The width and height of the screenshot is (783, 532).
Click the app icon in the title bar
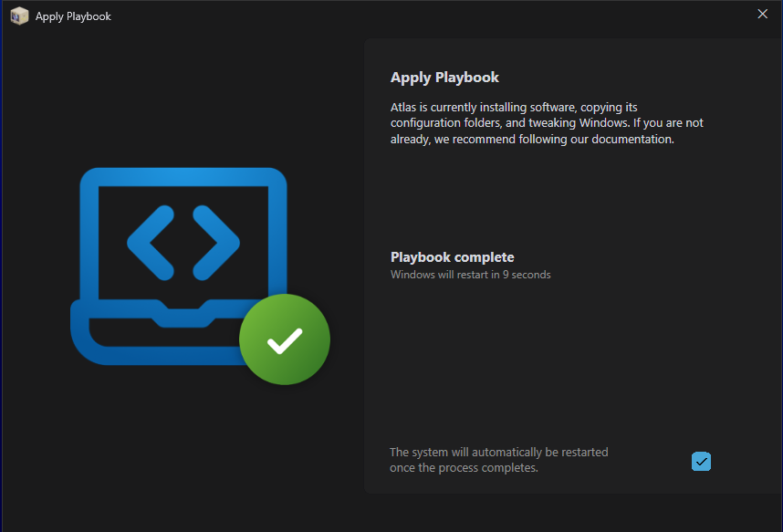coord(19,16)
